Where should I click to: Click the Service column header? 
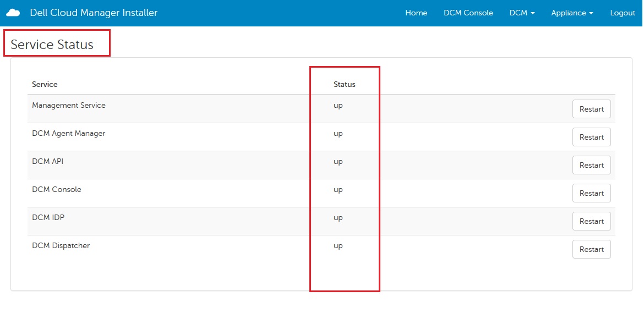(45, 85)
